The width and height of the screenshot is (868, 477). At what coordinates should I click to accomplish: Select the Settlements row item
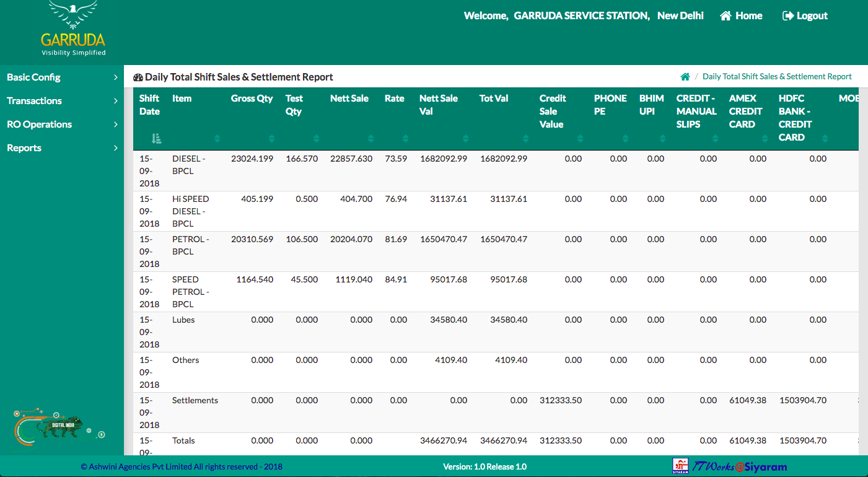(195, 400)
